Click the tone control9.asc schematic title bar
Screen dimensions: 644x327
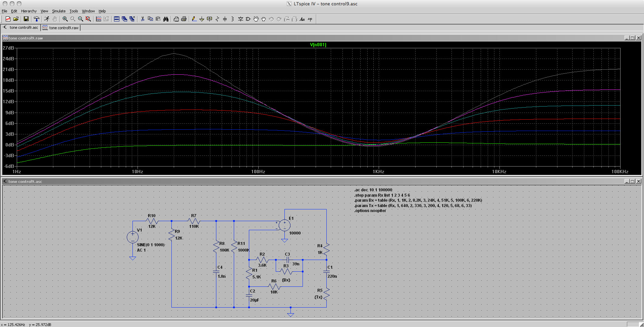point(25,182)
